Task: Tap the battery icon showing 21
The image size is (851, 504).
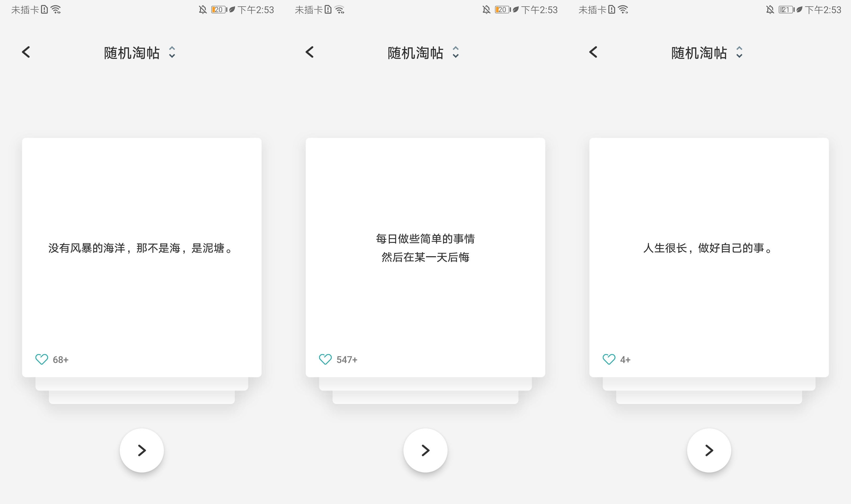Action: (786, 10)
